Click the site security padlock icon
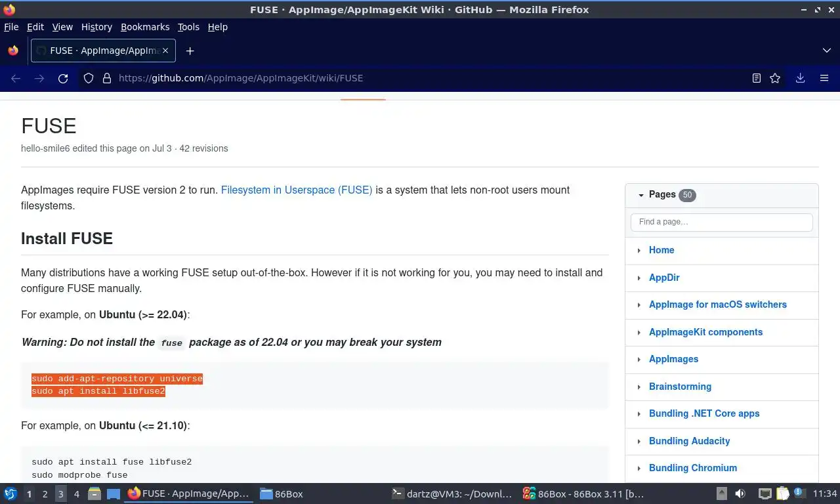 (x=106, y=78)
